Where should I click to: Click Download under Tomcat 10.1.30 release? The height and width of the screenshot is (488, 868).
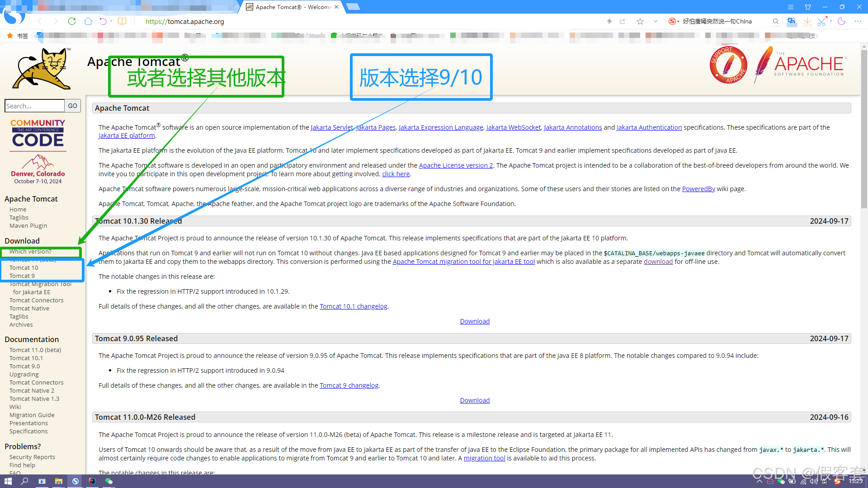pyautogui.click(x=475, y=321)
